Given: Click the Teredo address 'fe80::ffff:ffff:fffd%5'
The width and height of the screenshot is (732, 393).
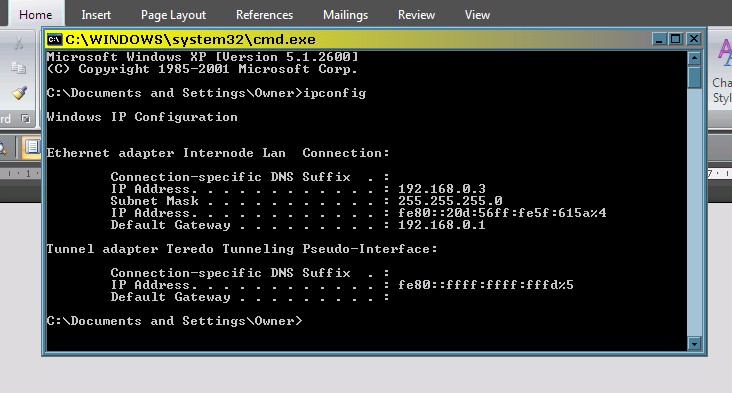Looking at the screenshot, I should tap(486, 285).
